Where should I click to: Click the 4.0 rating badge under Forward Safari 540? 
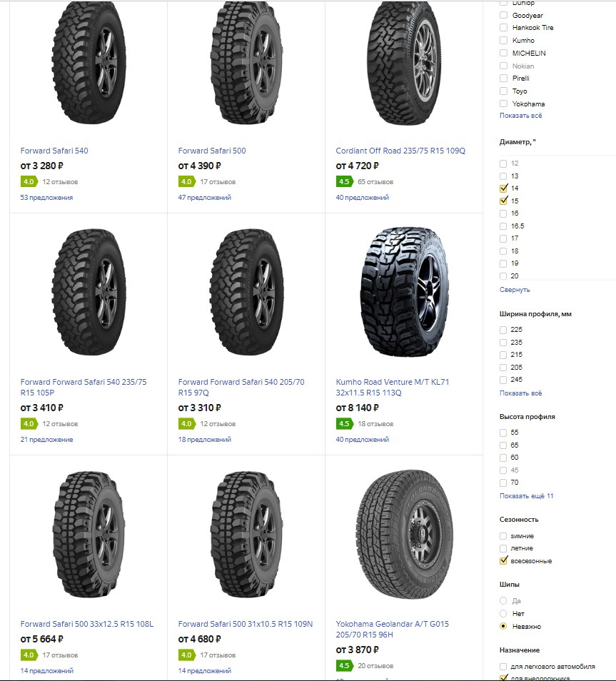click(x=29, y=181)
